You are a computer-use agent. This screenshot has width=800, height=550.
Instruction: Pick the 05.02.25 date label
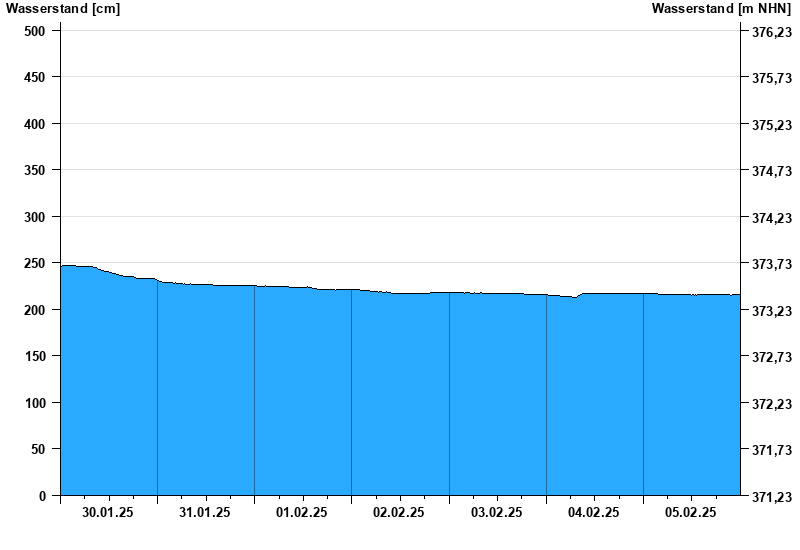(690, 512)
